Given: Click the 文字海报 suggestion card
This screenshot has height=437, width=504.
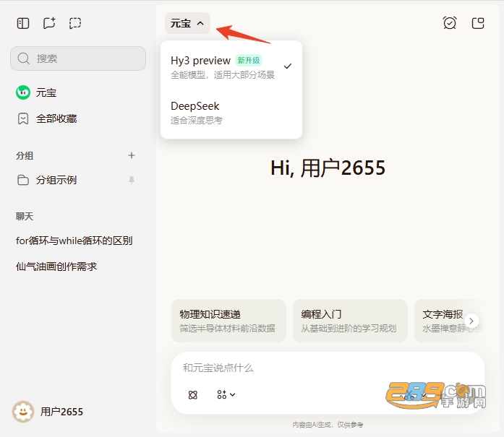Looking at the screenshot, I should [450, 321].
